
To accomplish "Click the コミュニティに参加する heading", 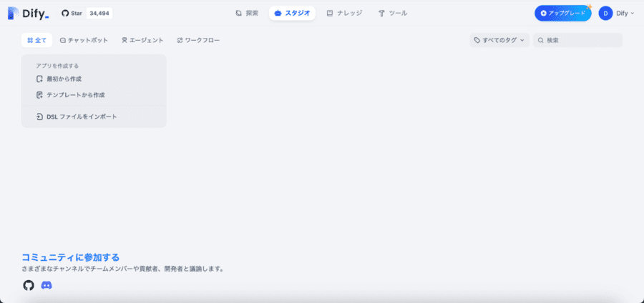I will coord(70,257).
